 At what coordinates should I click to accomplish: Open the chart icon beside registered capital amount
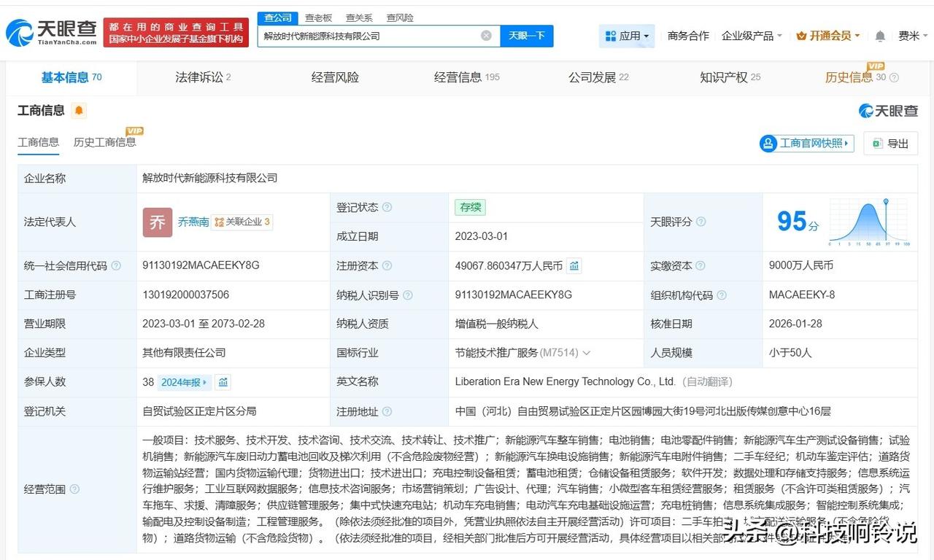coord(574,266)
